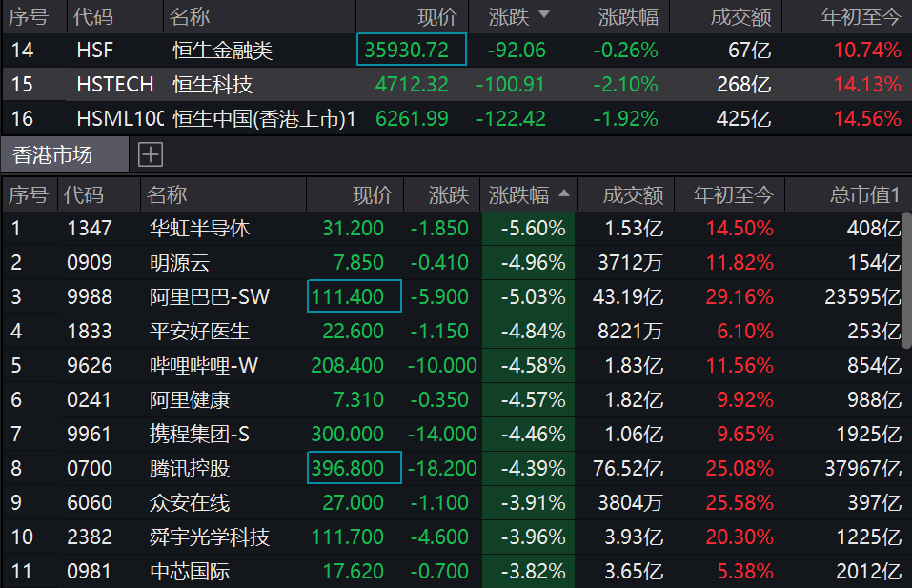
Task: Click the -4.39% change cell
Action: (528, 468)
